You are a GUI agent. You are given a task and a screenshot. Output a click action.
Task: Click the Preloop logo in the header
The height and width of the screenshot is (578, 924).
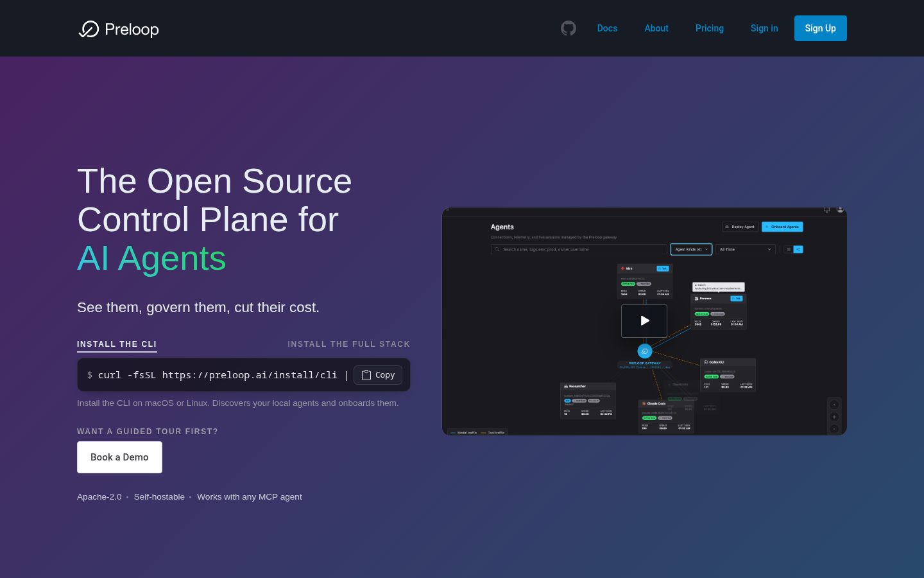(119, 29)
